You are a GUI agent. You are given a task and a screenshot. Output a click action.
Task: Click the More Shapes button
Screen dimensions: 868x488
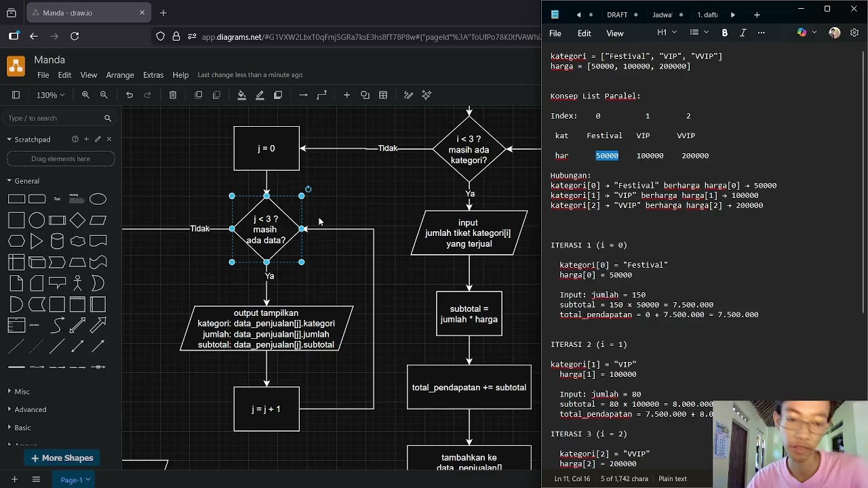point(62,458)
